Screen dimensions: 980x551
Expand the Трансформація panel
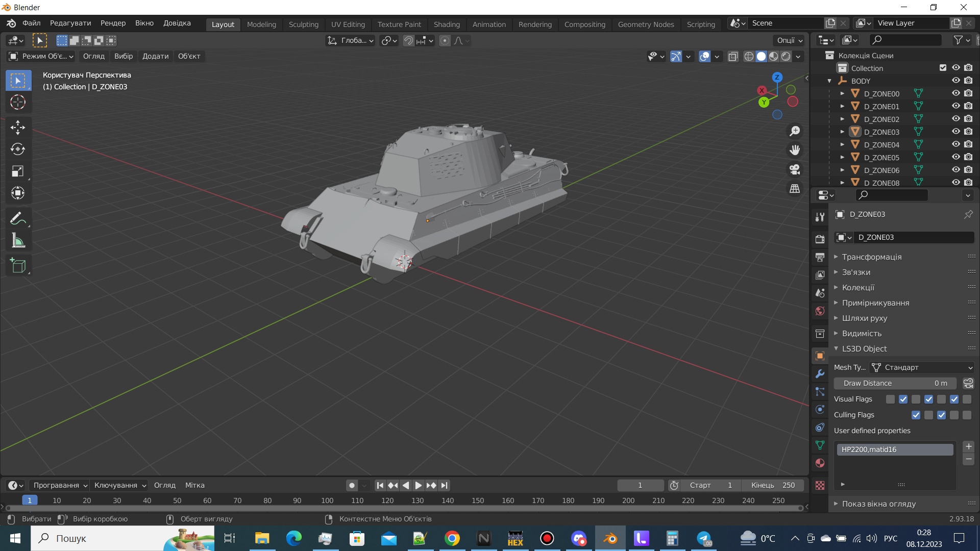point(871,257)
